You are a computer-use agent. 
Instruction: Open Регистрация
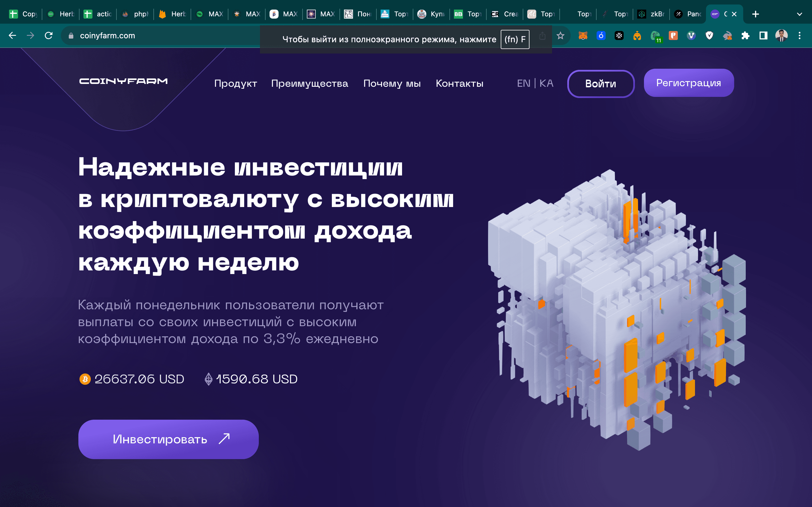(689, 83)
